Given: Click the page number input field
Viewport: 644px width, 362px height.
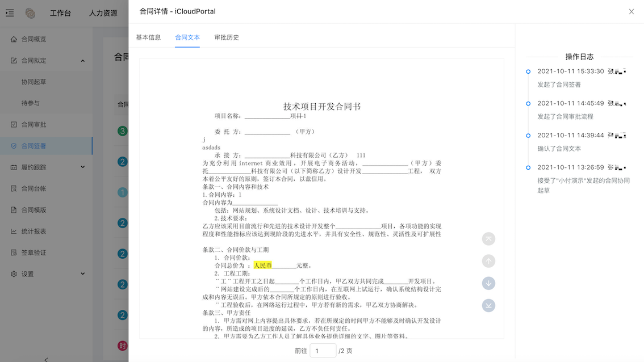Looking at the screenshot, I should (x=323, y=351).
